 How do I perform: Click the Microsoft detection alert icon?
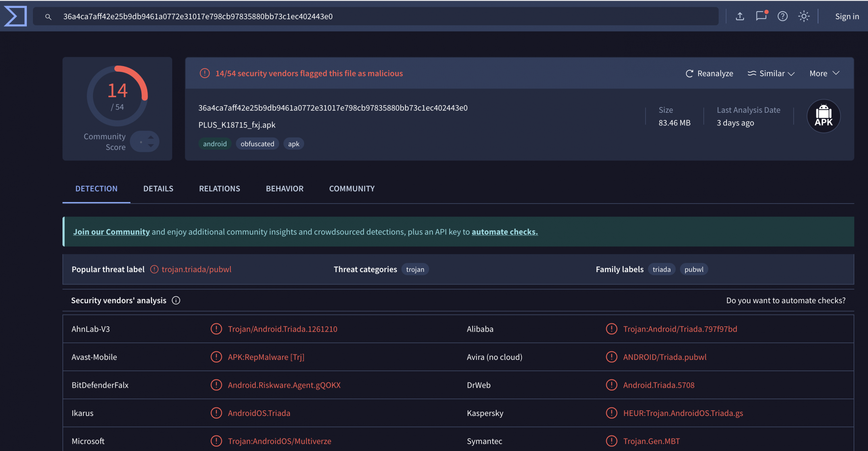[216, 441]
